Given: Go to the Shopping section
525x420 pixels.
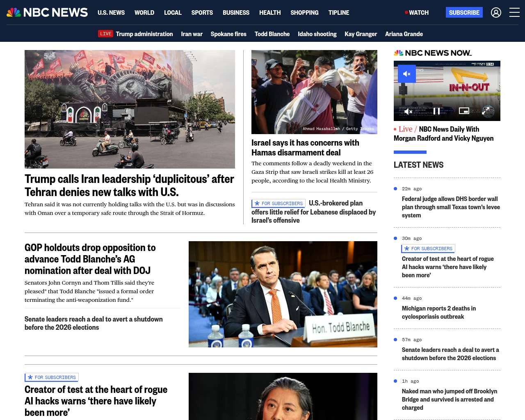Looking at the screenshot, I should 304,13.
